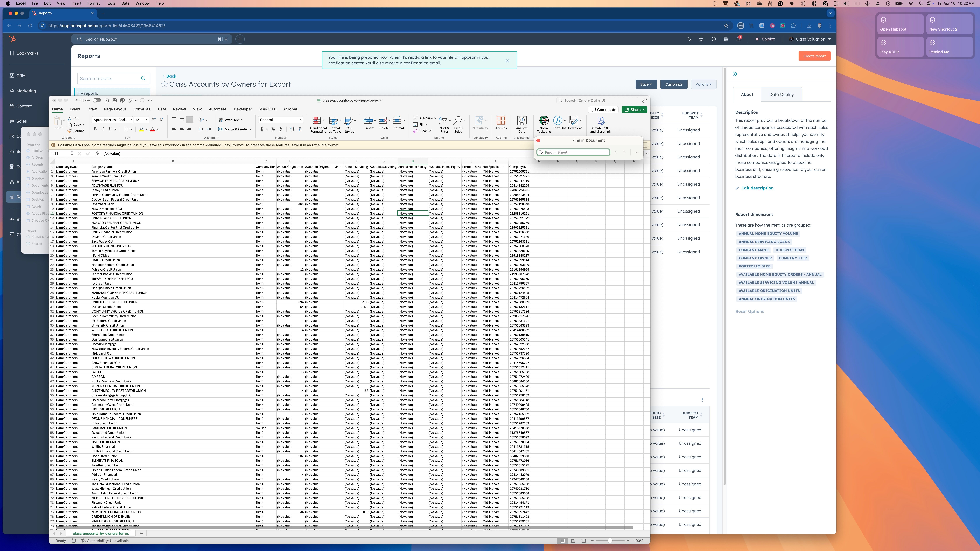Open the font name combo box
The width and height of the screenshot is (980, 551).
[112, 120]
